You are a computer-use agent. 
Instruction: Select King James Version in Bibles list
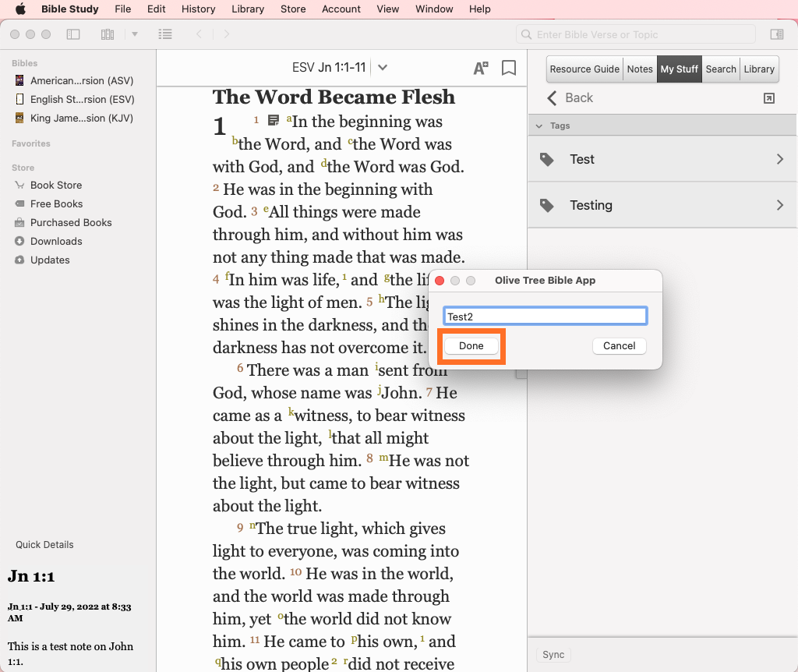(x=81, y=118)
